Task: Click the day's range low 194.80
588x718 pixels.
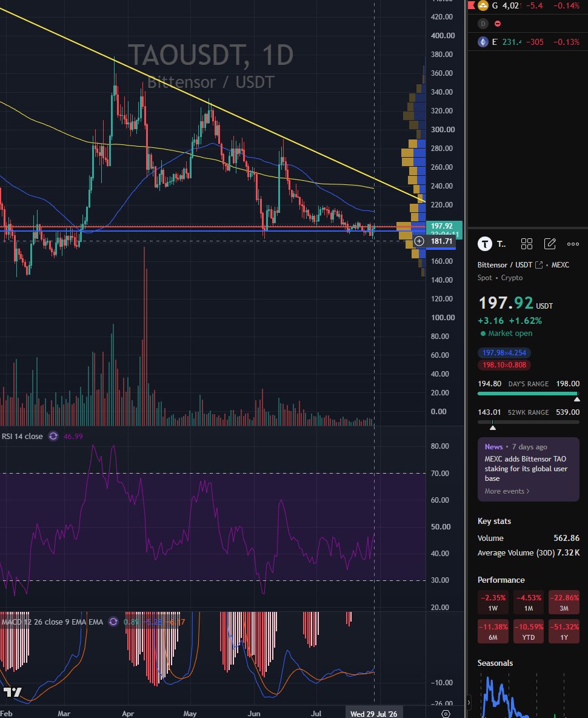Action: [x=489, y=384]
